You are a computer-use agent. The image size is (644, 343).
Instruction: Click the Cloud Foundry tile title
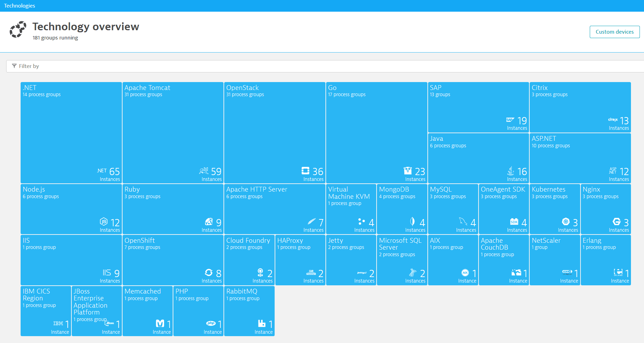pyautogui.click(x=248, y=240)
